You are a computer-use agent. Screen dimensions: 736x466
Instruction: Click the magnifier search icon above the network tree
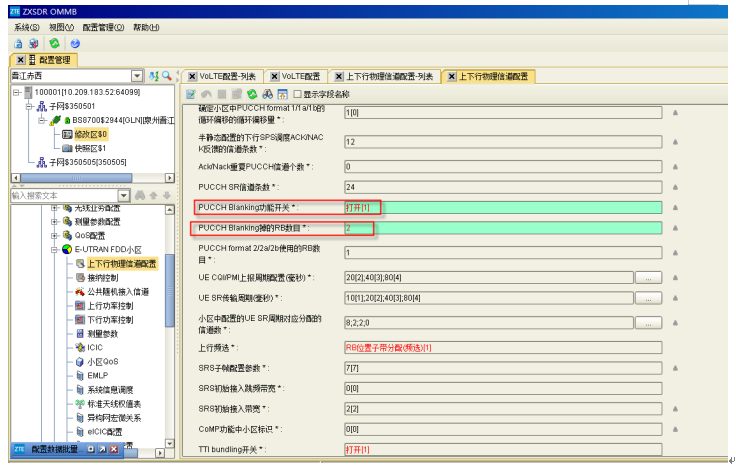click(x=167, y=76)
